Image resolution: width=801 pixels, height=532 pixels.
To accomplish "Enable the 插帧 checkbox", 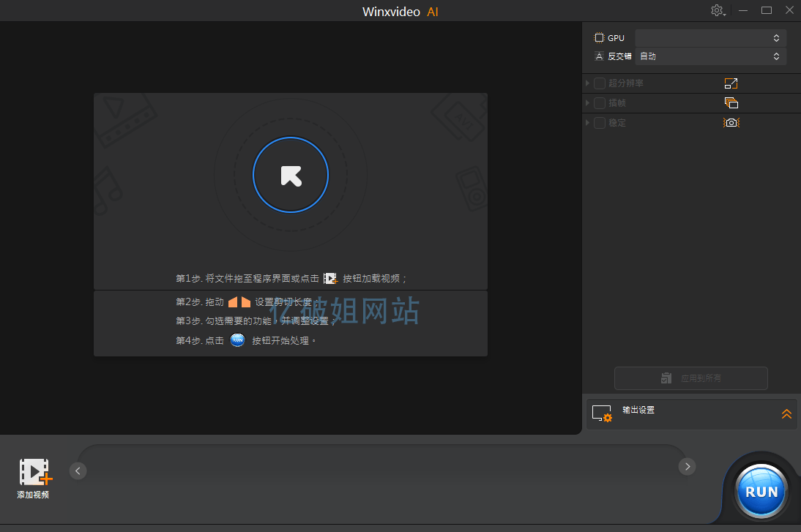I will [599, 102].
